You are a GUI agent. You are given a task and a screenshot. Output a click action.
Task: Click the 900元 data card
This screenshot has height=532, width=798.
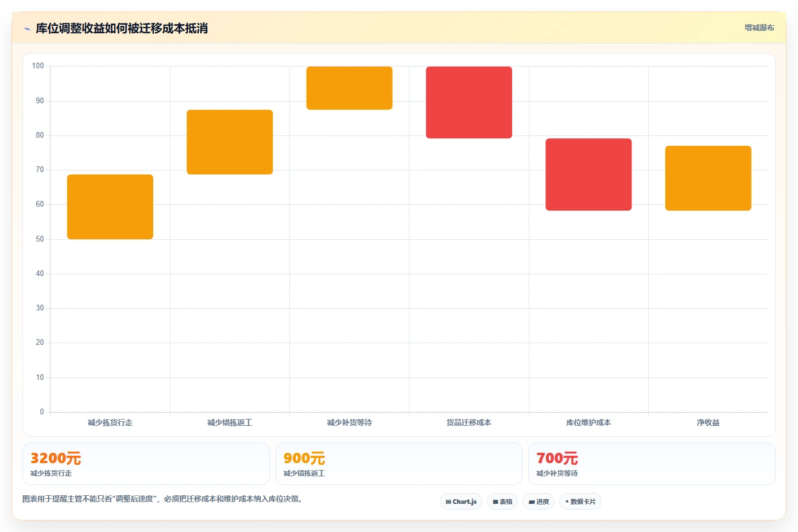tap(399, 464)
